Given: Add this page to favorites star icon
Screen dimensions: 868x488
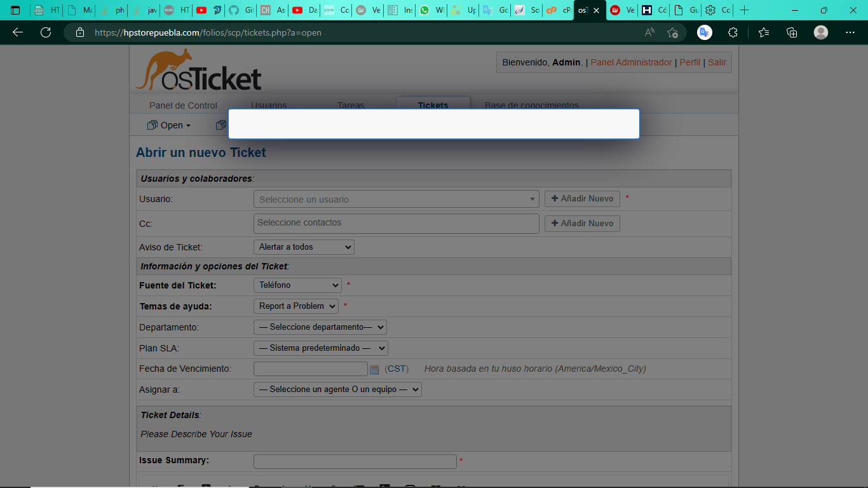Looking at the screenshot, I should tap(672, 32).
